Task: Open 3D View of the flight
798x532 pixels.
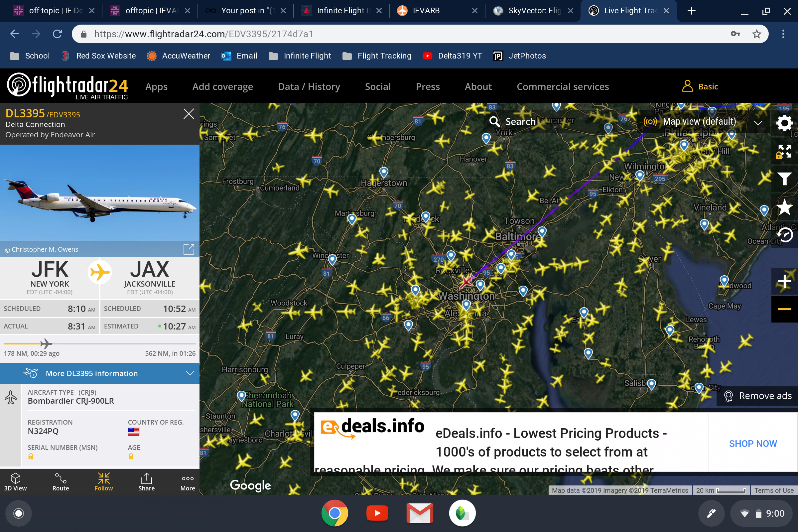Action: tap(15, 482)
